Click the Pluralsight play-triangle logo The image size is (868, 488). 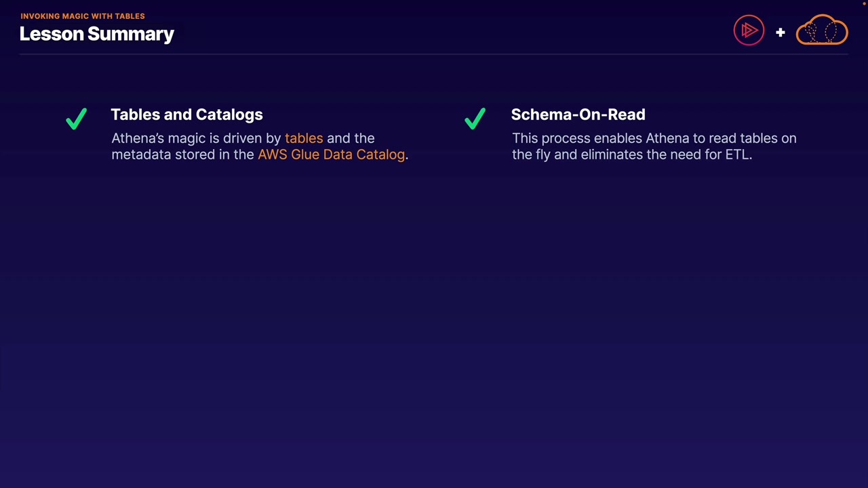point(749,30)
